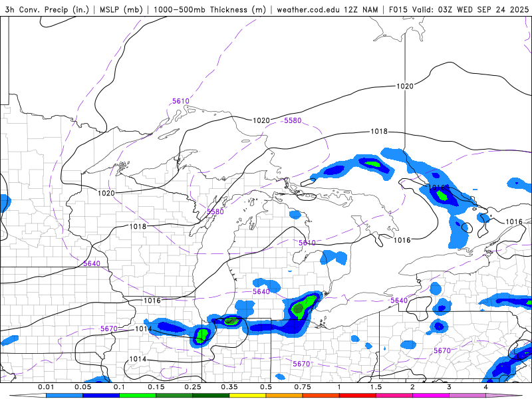Click the 0.15 legend tick label
532x399 pixels.
click(156, 387)
